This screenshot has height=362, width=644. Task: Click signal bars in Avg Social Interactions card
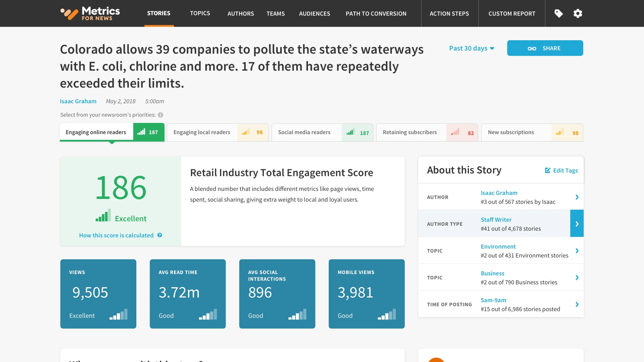pos(298,314)
